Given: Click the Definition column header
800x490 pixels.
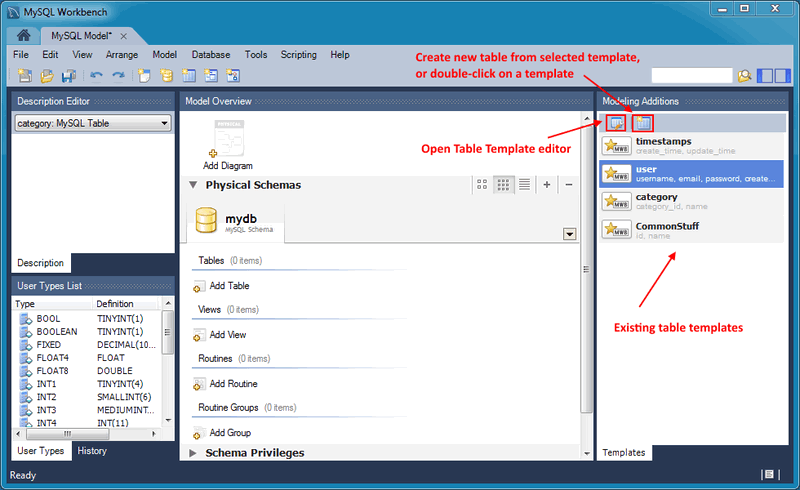Looking at the screenshot, I should (x=126, y=304).
